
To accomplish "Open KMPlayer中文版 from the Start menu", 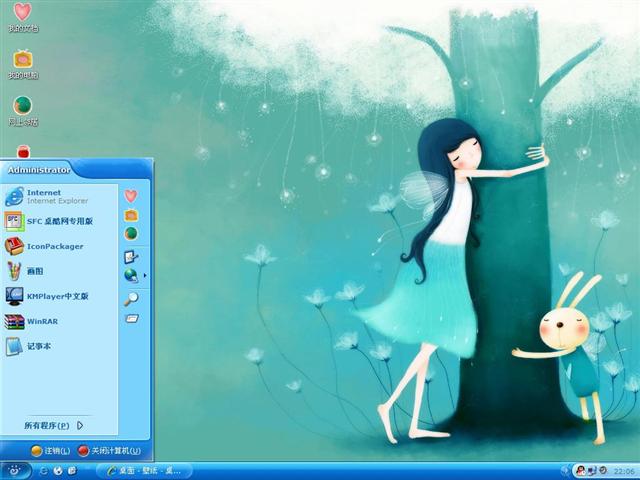I will (x=56, y=296).
